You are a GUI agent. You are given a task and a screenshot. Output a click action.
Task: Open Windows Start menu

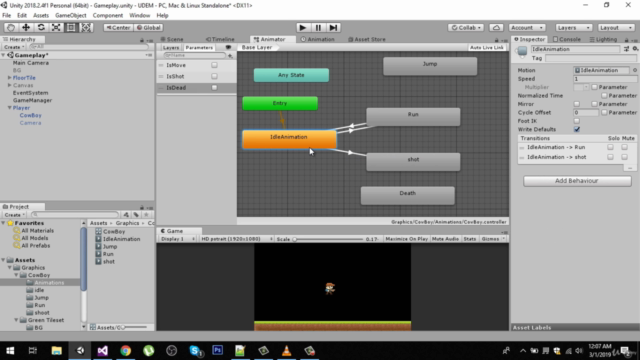pyautogui.click(x=10, y=351)
